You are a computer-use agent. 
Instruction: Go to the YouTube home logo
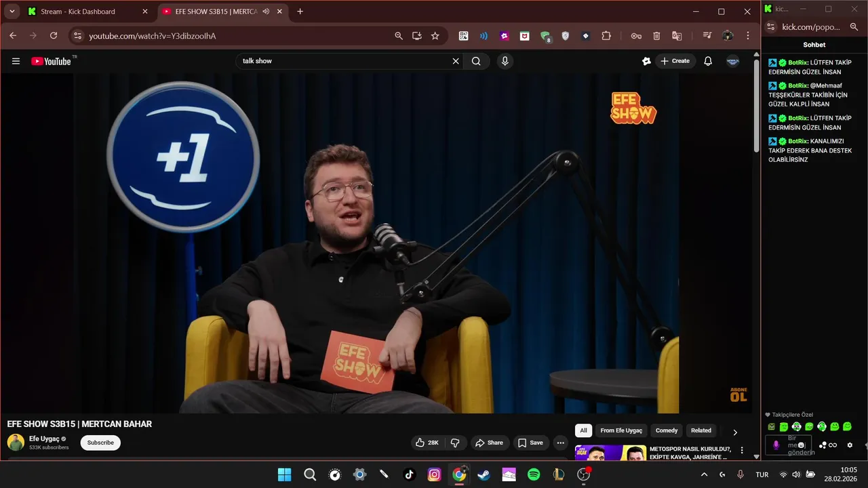coord(51,61)
